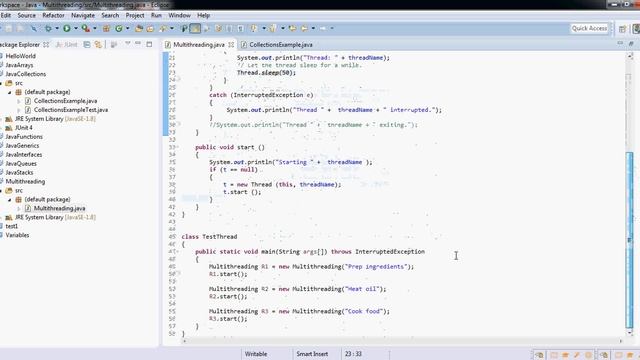This screenshot has width=640, height=360.
Task: Toggle Block Selection Mode toolbar button
Action: pyautogui.click(x=229, y=28)
